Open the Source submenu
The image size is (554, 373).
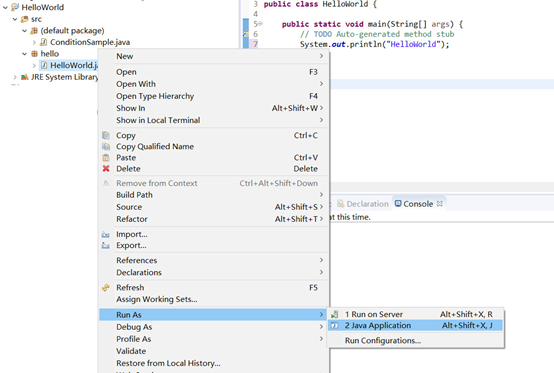tap(213, 207)
